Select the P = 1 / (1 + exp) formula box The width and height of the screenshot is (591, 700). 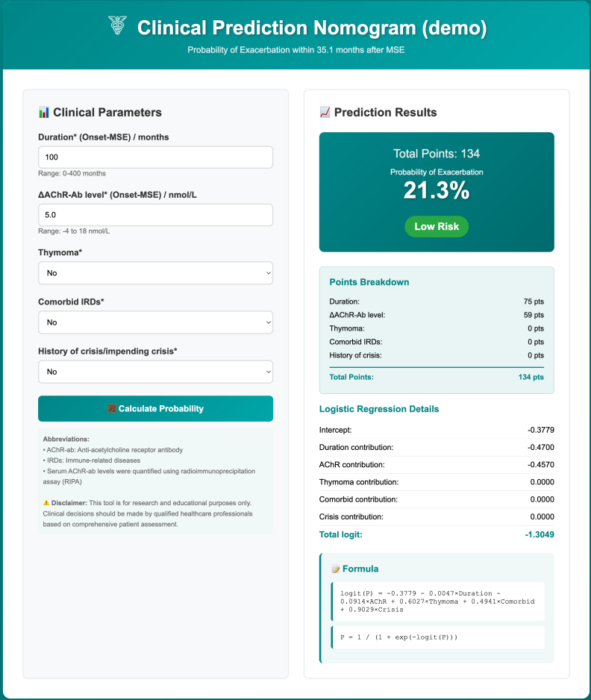[x=437, y=637]
